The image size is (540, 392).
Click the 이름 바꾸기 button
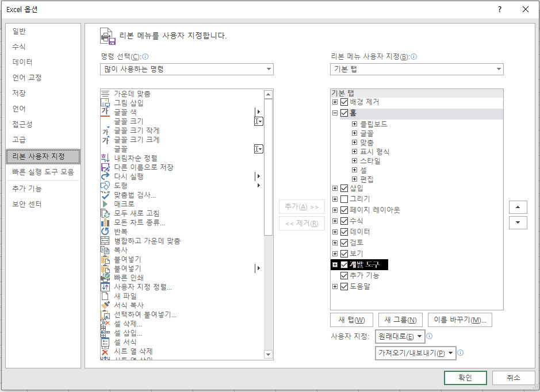[x=459, y=320]
